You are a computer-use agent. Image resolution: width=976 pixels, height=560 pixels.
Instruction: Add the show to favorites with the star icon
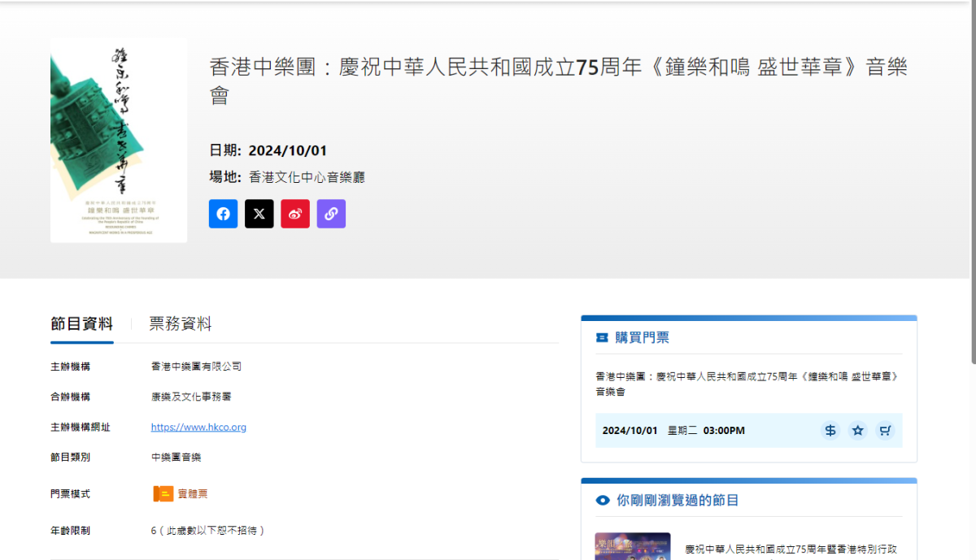[x=857, y=431]
